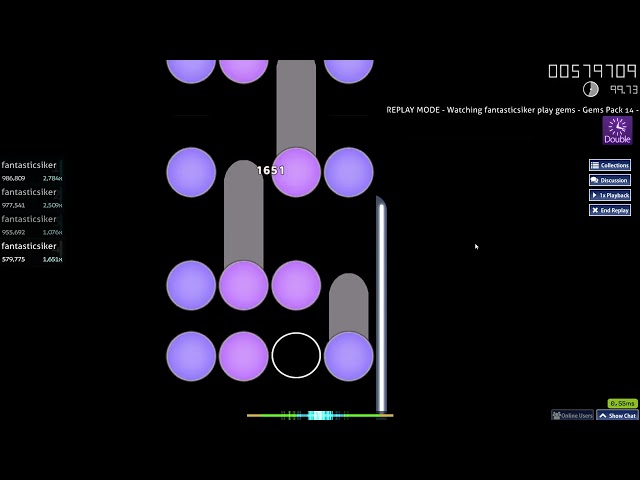This screenshot has width=640, height=480.
Task: Click the hit error bar at bottom
Action: (320, 416)
